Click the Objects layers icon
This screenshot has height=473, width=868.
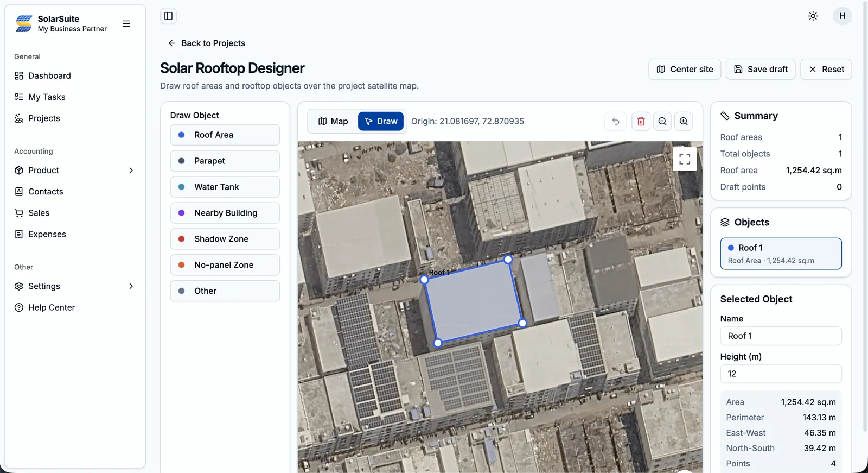[x=725, y=223]
